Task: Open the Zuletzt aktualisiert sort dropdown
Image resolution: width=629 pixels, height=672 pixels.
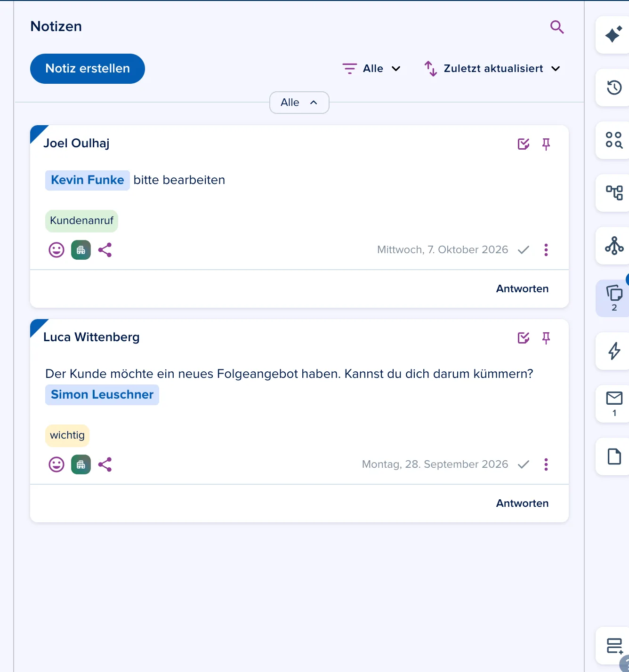Action: (x=492, y=69)
